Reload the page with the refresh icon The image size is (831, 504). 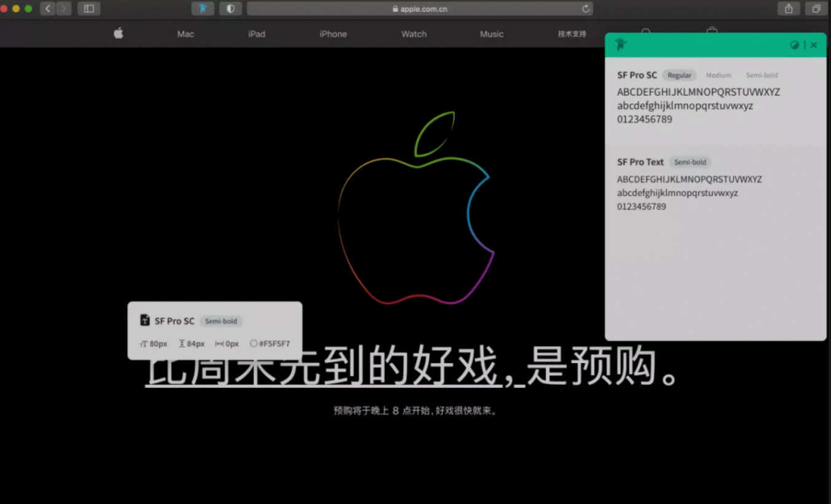[586, 9]
